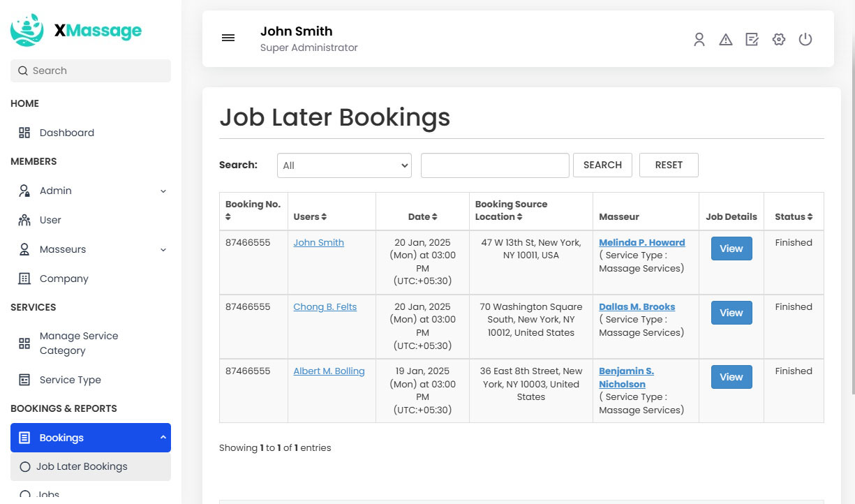
Task: Expand the Masseurs submenu chevron
Action: 163,250
